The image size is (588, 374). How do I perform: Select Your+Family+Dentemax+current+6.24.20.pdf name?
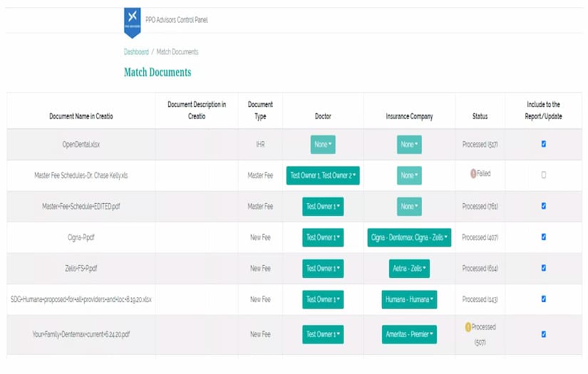click(81, 334)
